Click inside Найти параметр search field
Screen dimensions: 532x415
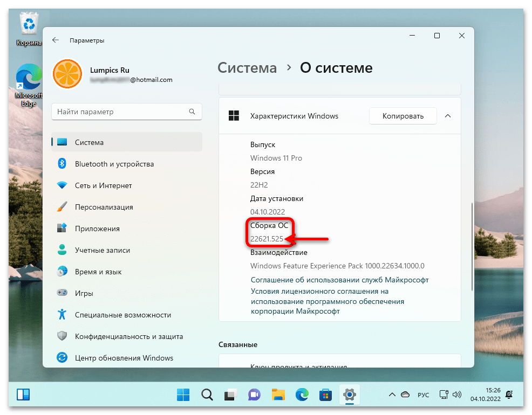click(127, 112)
